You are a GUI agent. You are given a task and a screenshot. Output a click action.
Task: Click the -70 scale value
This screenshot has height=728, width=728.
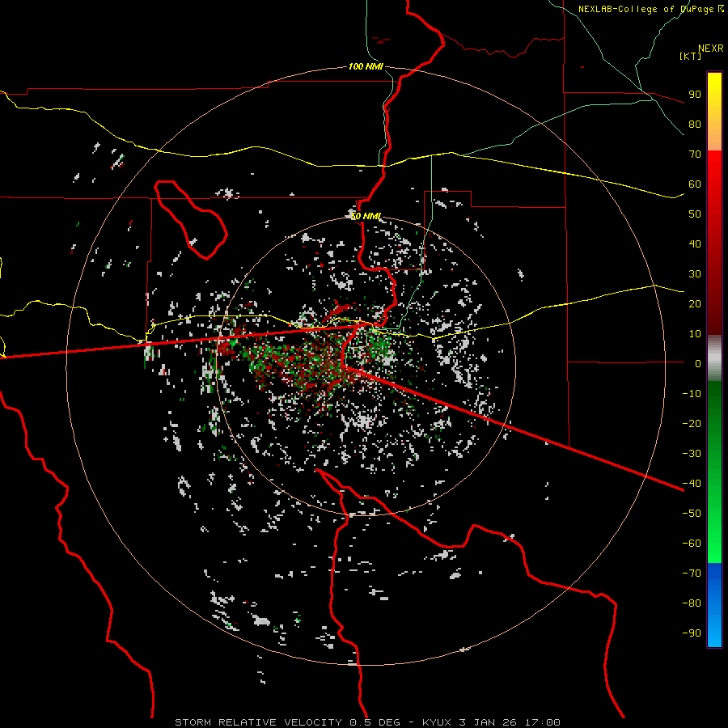click(692, 574)
